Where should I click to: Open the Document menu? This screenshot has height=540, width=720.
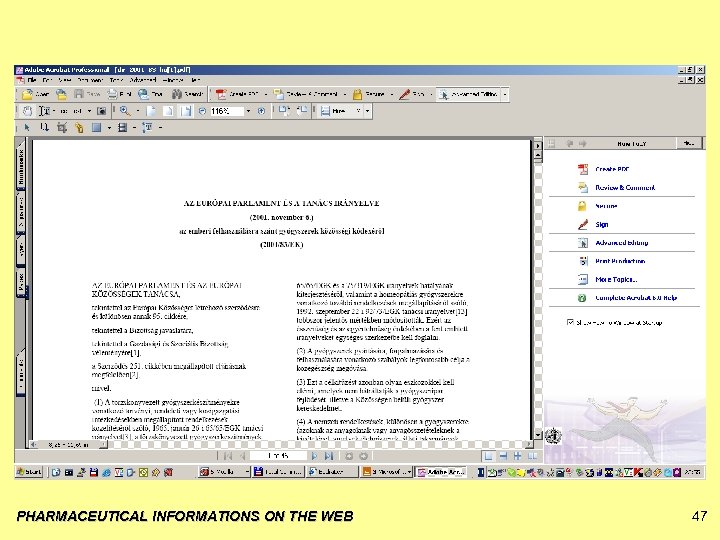(90, 80)
